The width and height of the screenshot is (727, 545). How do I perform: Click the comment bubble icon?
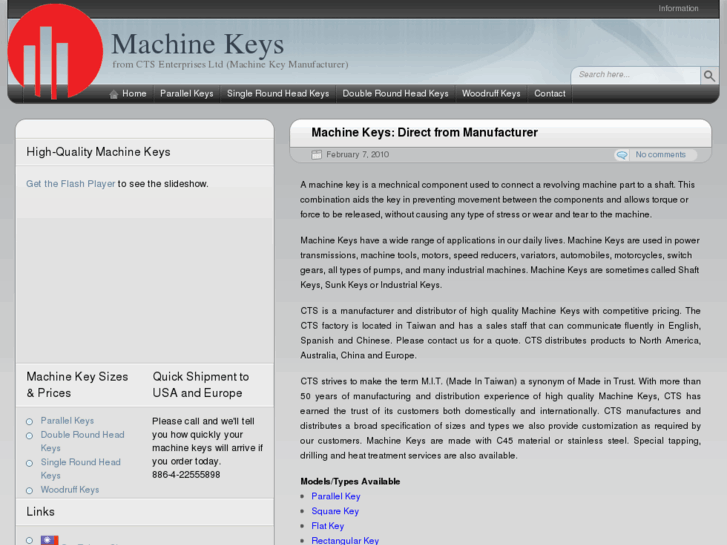pos(622,155)
